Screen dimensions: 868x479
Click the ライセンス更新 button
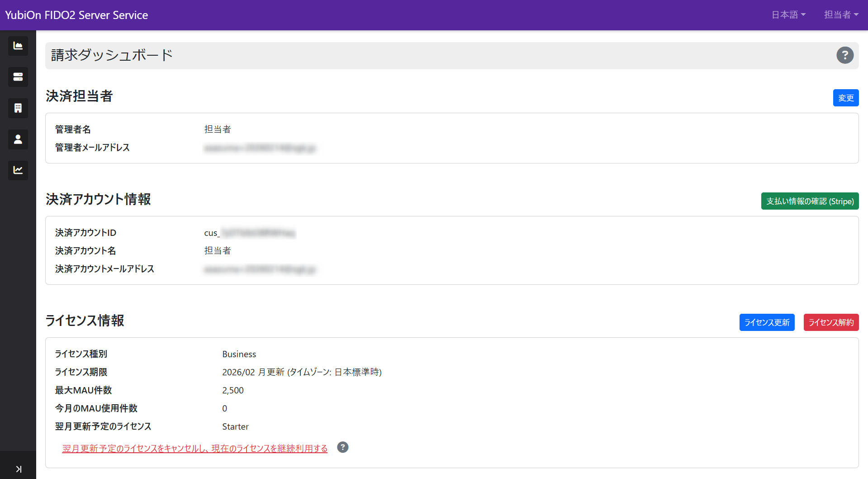click(x=766, y=322)
